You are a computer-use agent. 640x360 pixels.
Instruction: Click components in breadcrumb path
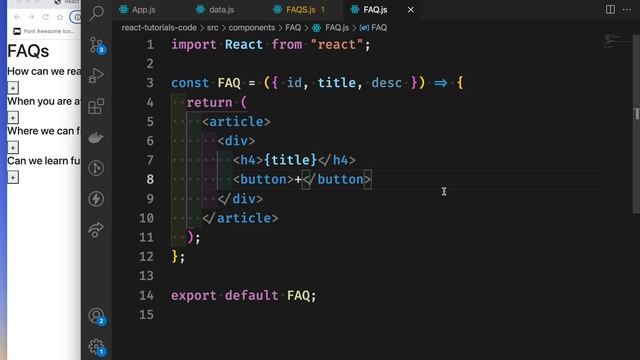click(x=251, y=28)
